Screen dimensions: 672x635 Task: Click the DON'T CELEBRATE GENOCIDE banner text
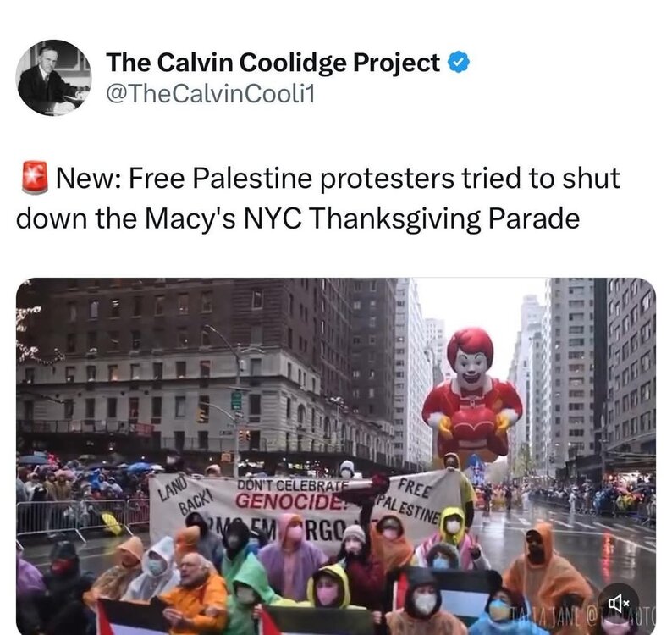tap(291, 494)
